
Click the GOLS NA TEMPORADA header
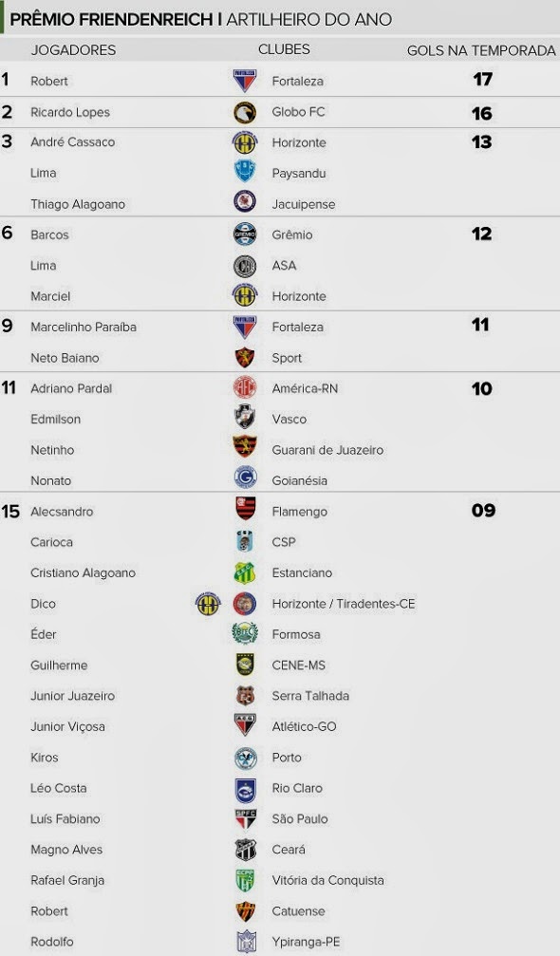(481, 50)
